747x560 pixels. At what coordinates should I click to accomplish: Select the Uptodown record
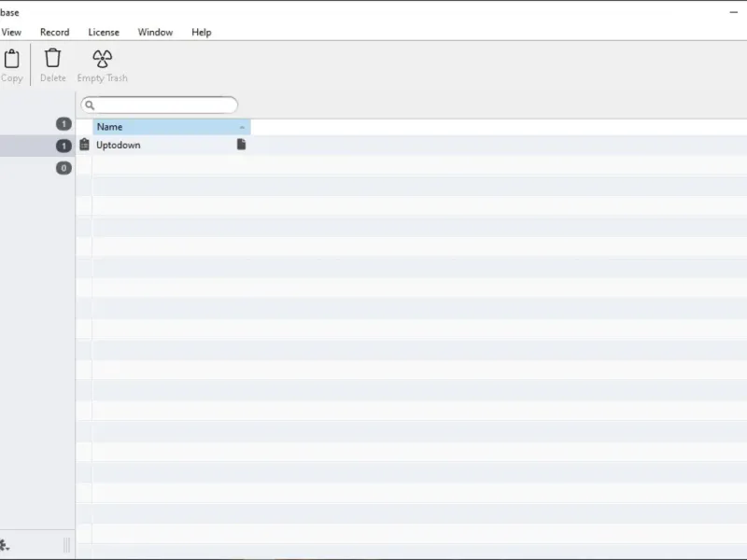(x=119, y=145)
